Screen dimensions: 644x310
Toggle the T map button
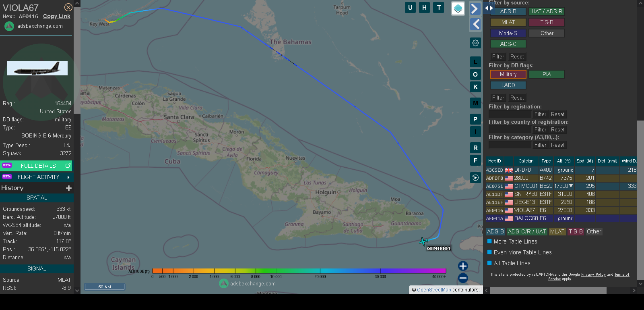tap(439, 7)
